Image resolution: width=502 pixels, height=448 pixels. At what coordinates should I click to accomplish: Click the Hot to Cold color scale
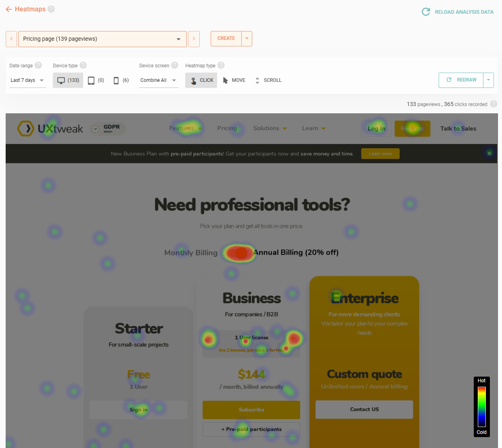(x=481, y=406)
